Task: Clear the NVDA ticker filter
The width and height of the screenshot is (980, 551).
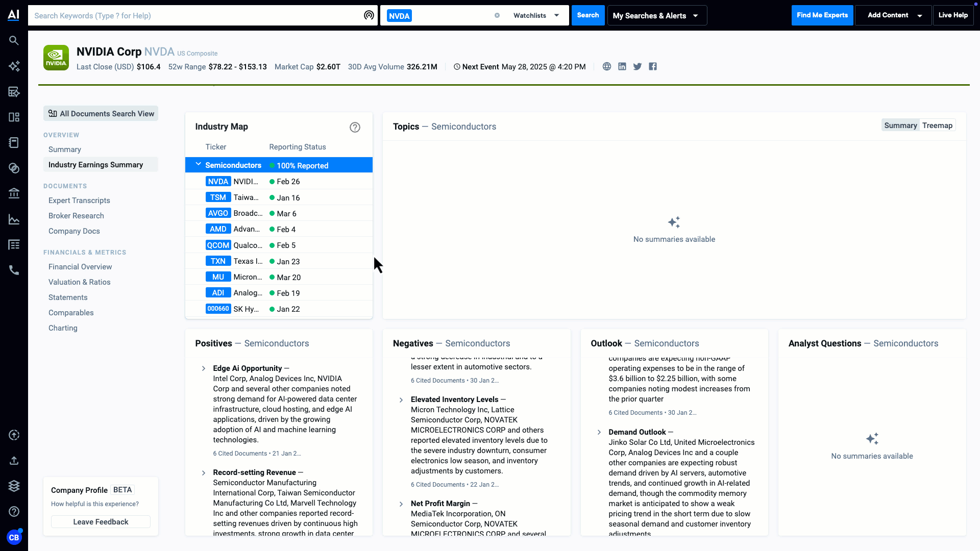Action: coord(497,15)
